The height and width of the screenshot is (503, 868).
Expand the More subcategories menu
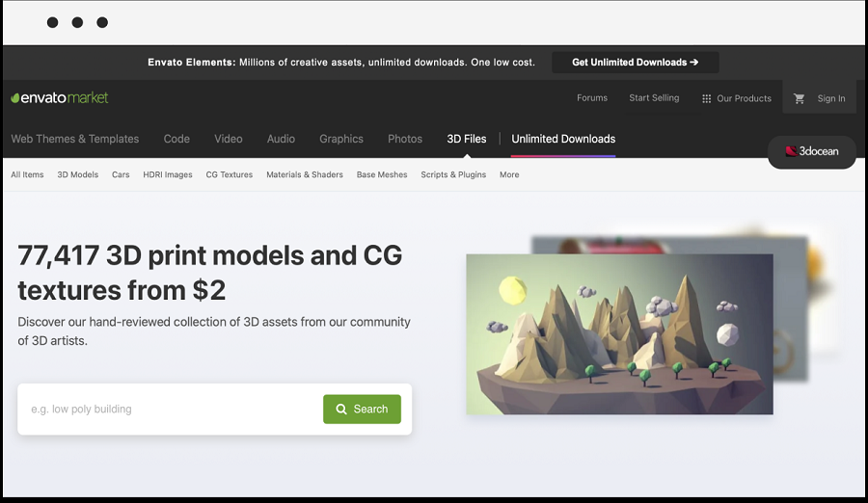click(x=509, y=174)
